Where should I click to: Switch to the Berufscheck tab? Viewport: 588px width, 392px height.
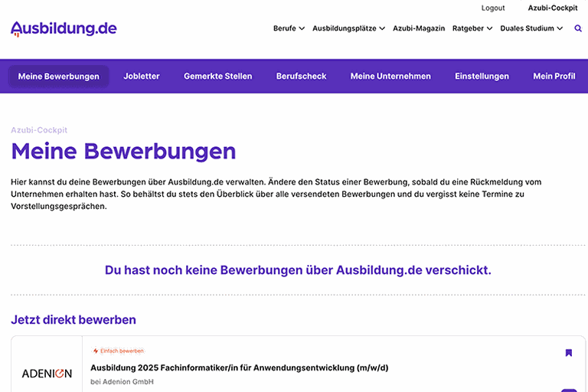(301, 77)
